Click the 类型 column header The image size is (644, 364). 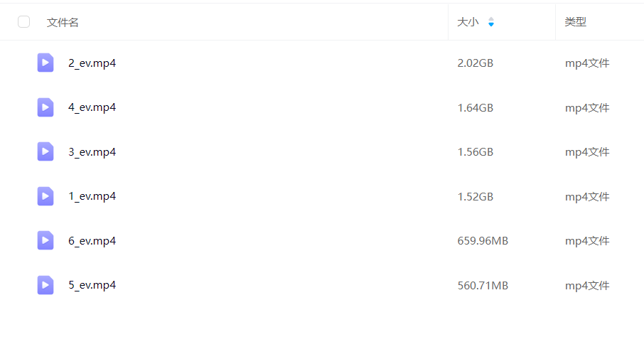575,22
